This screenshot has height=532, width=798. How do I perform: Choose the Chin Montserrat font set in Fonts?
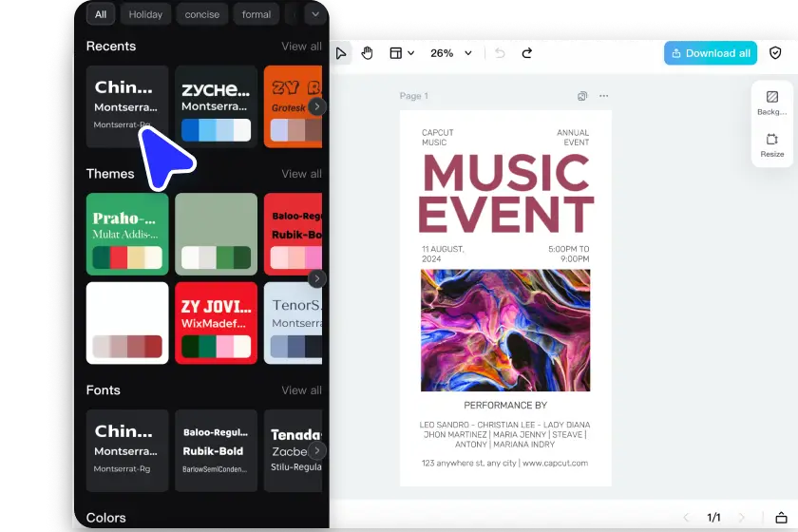point(127,450)
